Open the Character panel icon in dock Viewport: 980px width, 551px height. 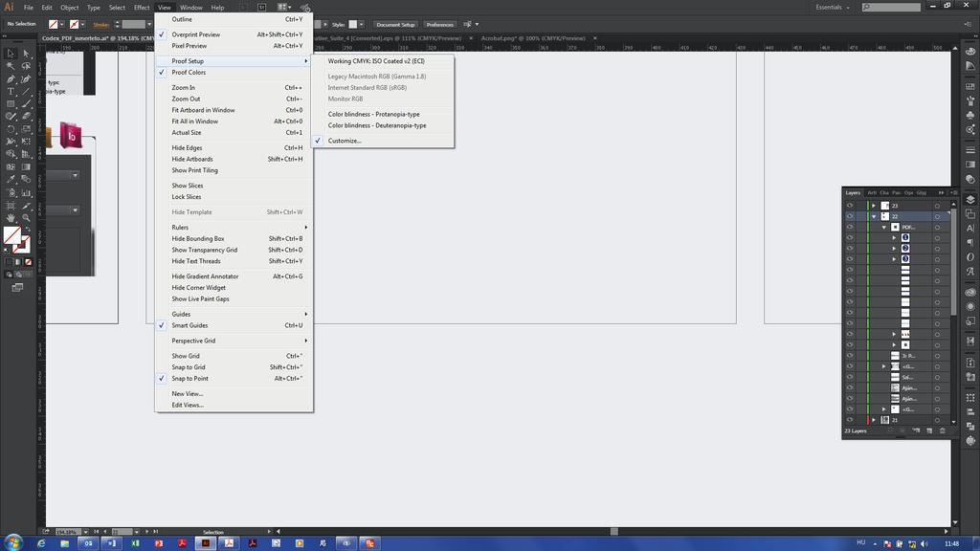click(970, 228)
